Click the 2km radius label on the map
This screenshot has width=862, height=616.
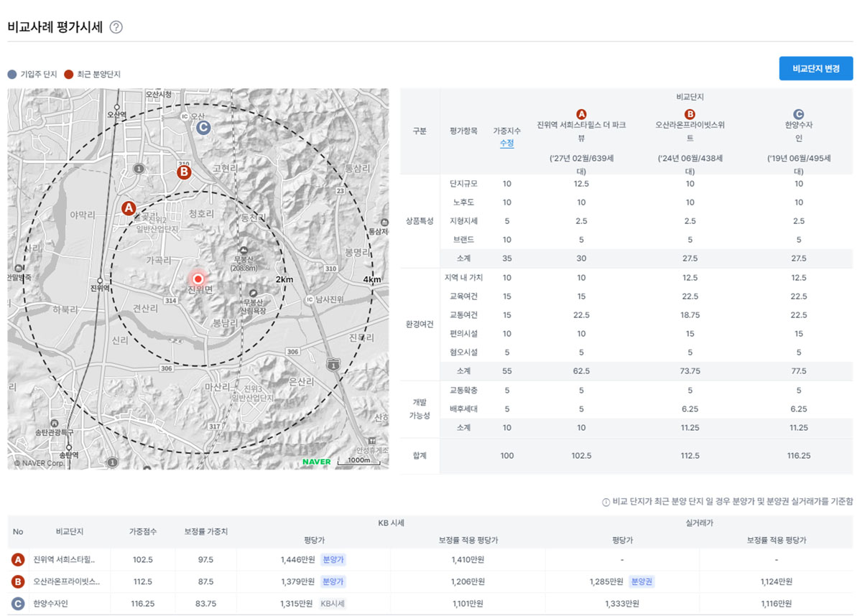[x=284, y=279]
